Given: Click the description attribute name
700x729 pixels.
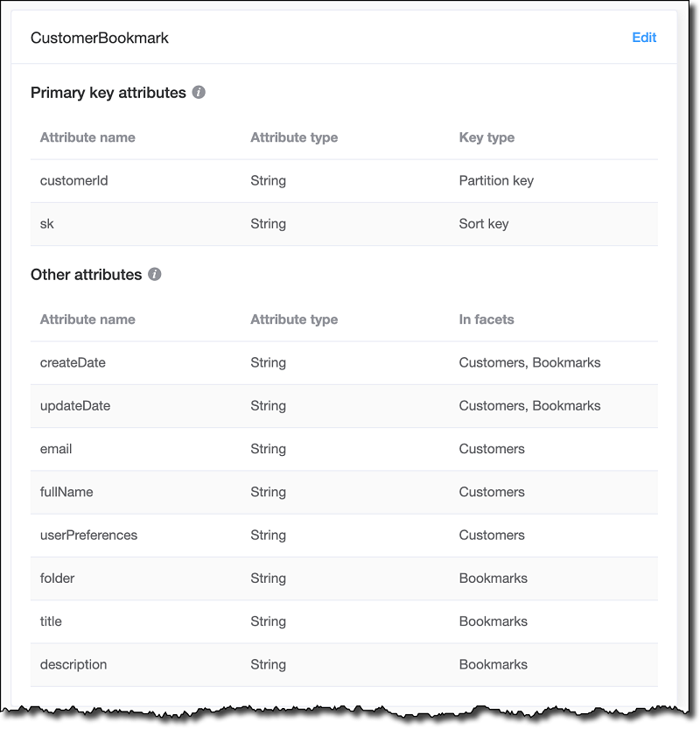Looking at the screenshot, I should (x=73, y=664).
